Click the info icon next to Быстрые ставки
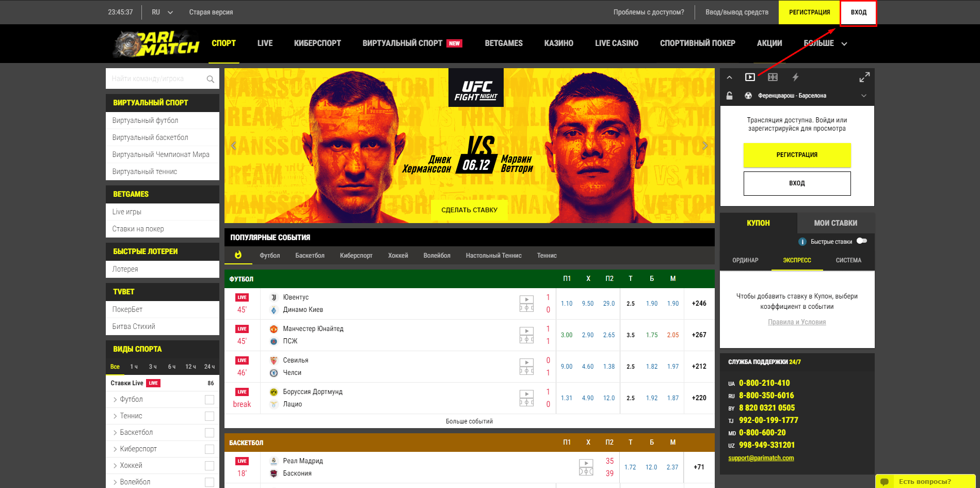This screenshot has height=488, width=980. [x=802, y=242]
